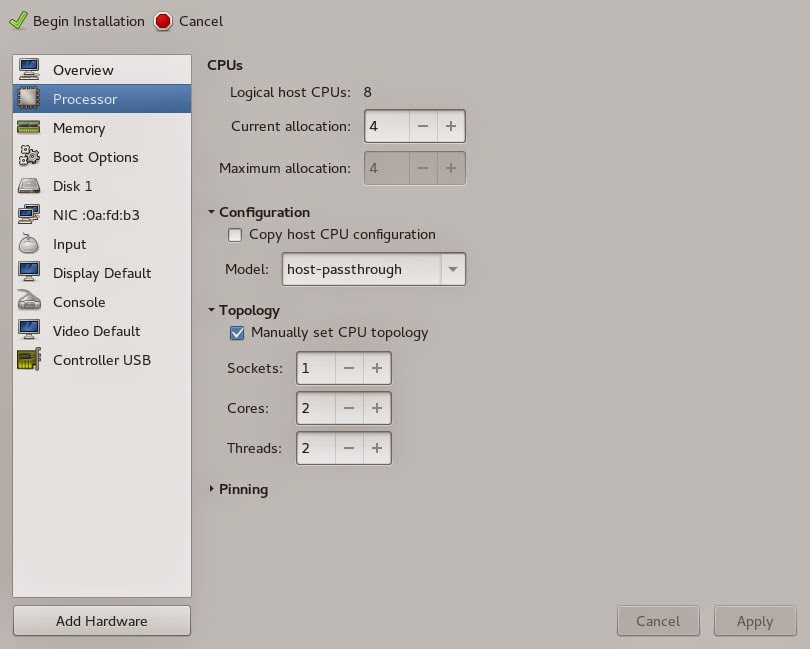Select the Memory module icon
This screenshot has width=810, height=649.
[x=30, y=128]
